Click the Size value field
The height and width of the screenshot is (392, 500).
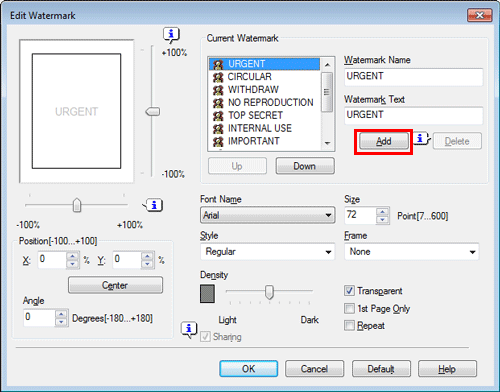(x=360, y=215)
